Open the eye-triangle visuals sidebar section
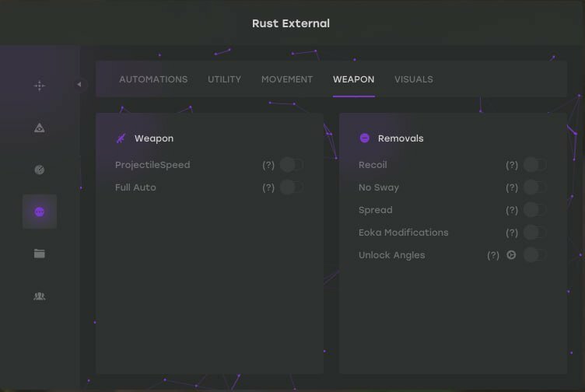Screen dimensions: 585x392 tap(40, 128)
